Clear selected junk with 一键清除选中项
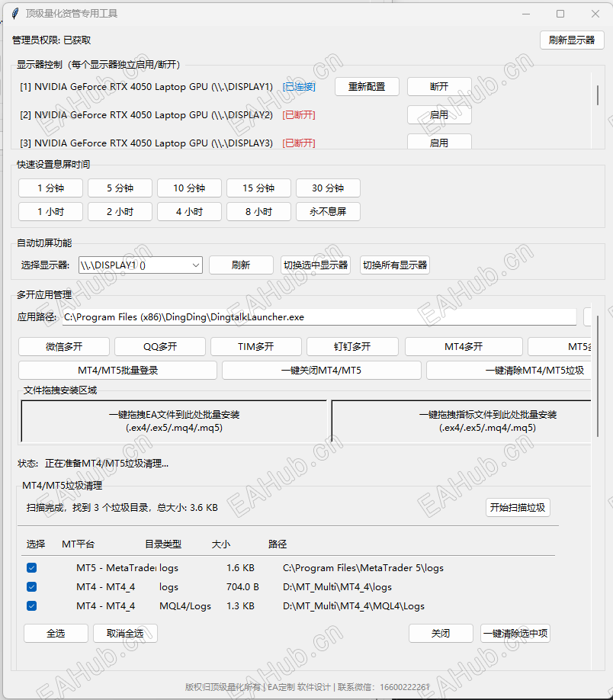Viewport: 613px width, 700px height. pos(514,633)
